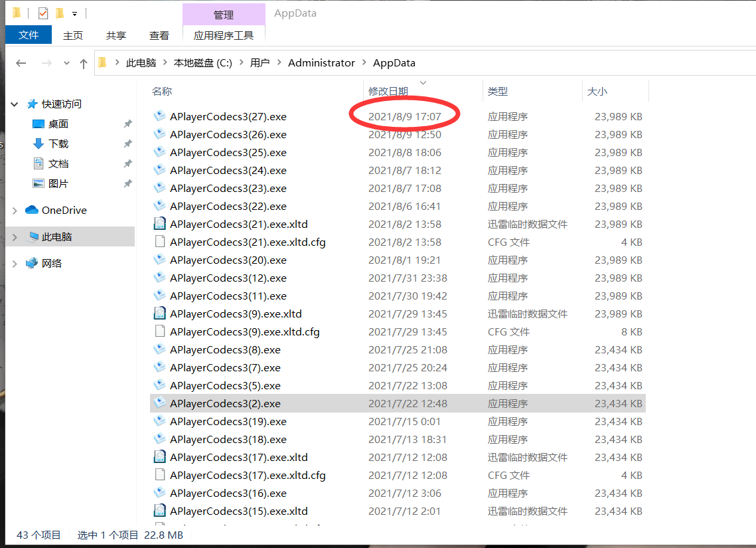
Task: Click the 图片 pictures icon in sidebar
Action: (x=38, y=183)
